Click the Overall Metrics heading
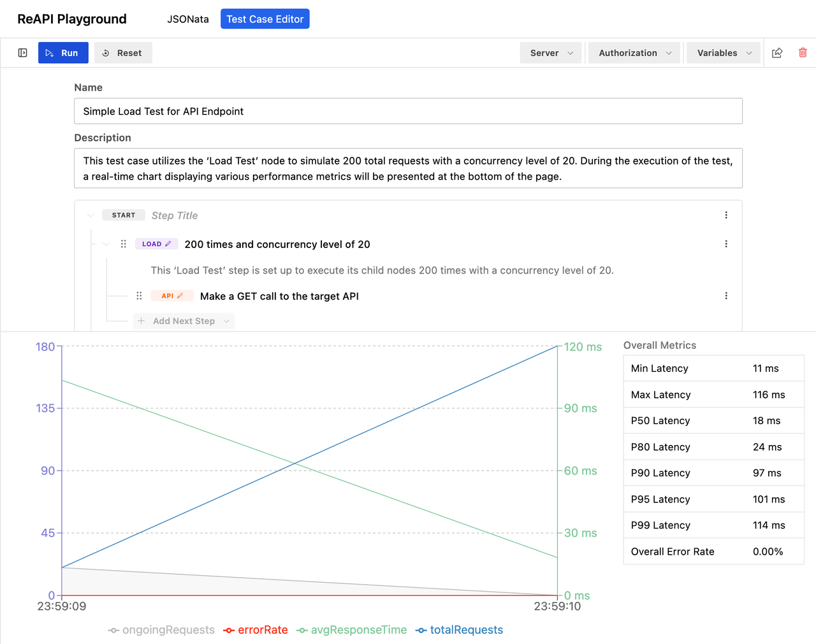The height and width of the screenshot is (644, 816). pyautogui.click(x=660, y=346)
